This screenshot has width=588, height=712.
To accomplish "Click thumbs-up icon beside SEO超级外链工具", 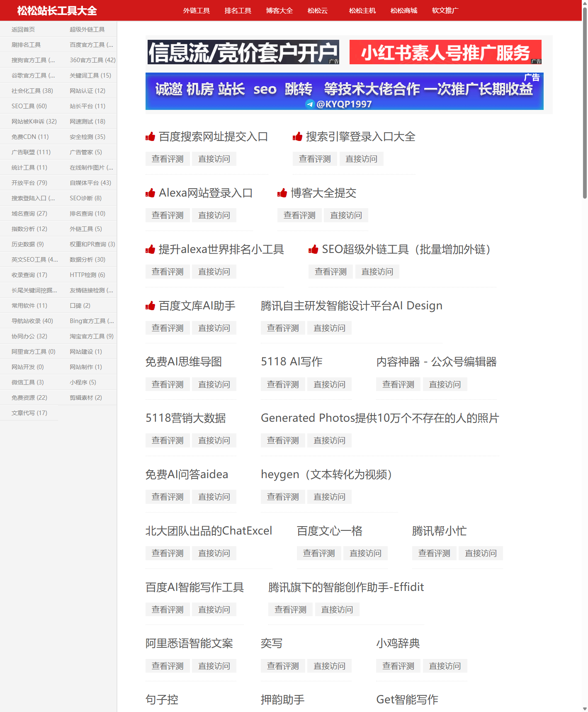I will [x=313, y=249].
